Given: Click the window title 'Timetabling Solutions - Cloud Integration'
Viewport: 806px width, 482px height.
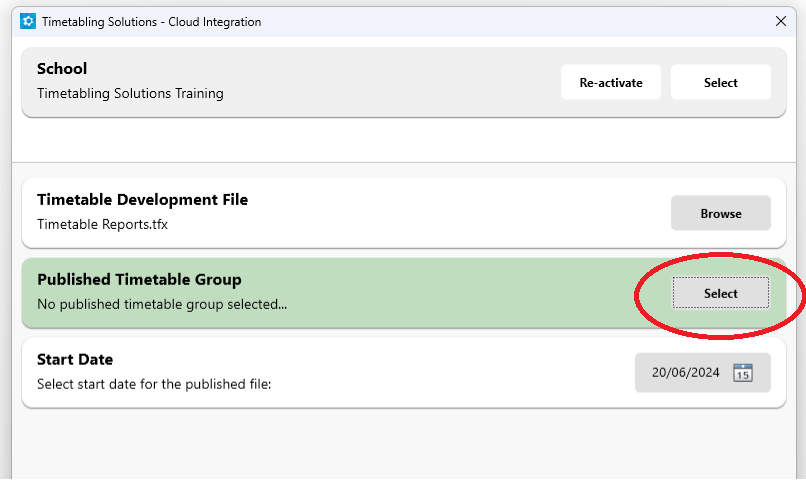Looking at the screenshot, I should coord(152,22).
